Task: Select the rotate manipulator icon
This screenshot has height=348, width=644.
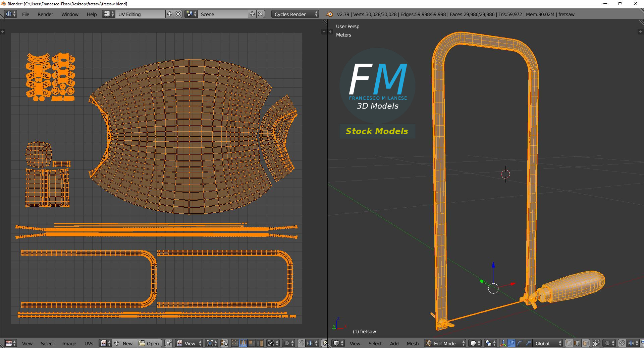Action: point(520,343)
